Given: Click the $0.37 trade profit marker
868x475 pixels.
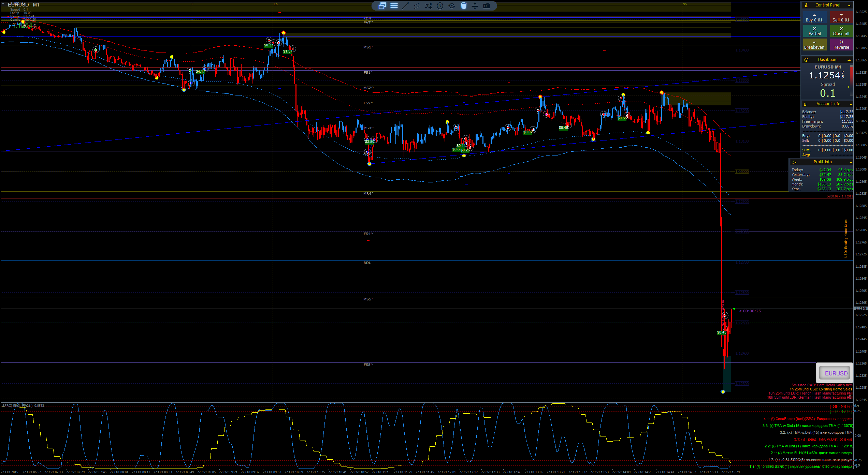Looking at the screenshot, I should pos(268,45).
